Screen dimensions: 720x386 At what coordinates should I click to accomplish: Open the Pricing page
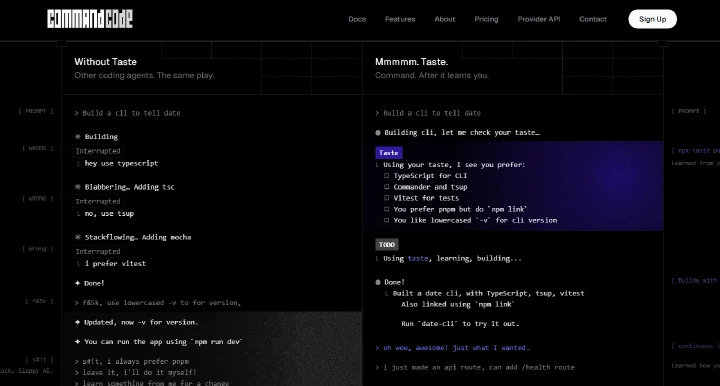[x=486, y=19]
